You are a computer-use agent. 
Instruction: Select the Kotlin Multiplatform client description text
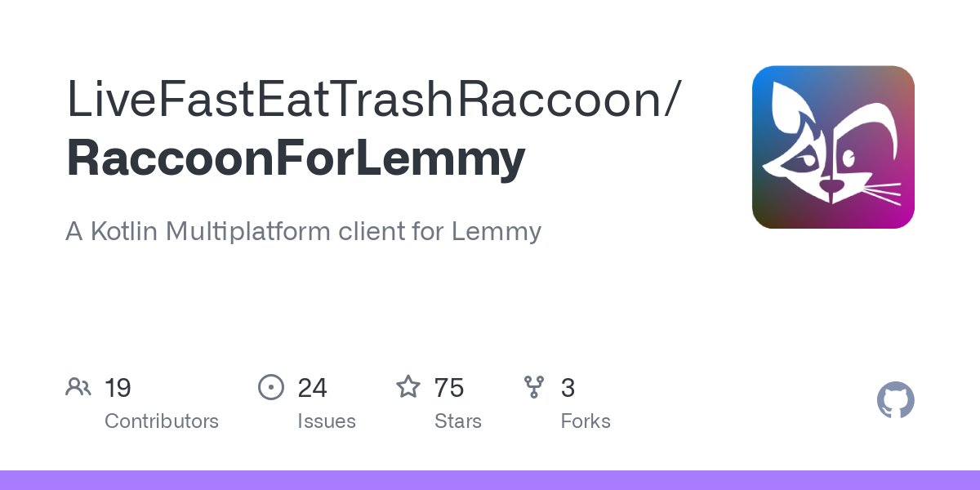pyautogui.click(x=303, y=231)
